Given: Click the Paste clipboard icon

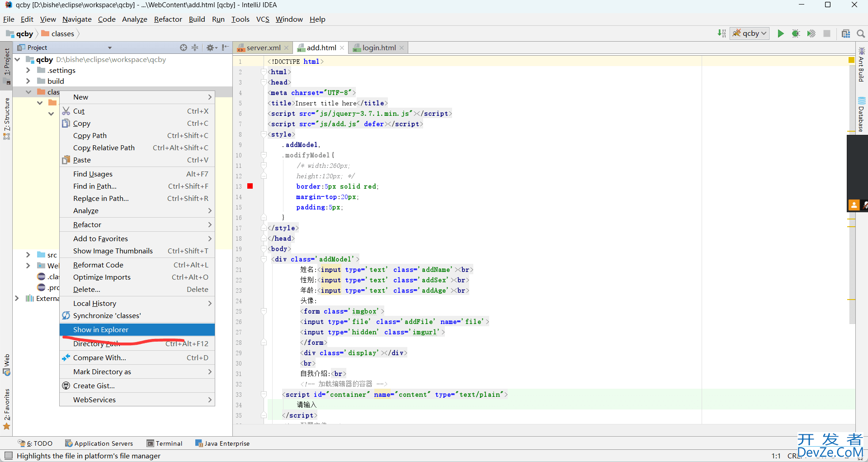Looking at the screenshot, I should click(66, 160).
